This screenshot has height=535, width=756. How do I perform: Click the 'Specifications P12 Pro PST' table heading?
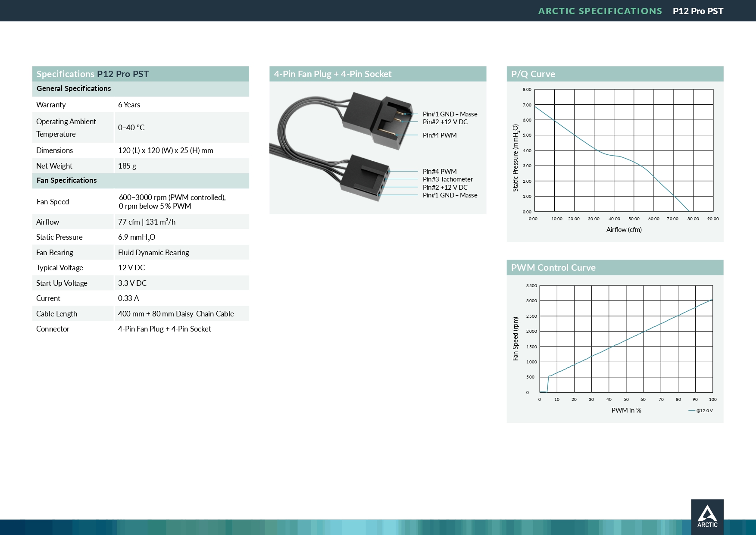pos(93,74)
